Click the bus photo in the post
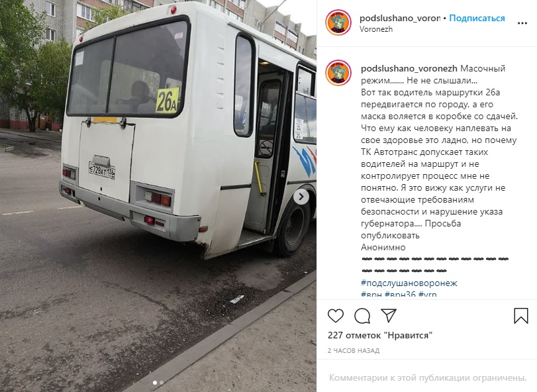537x392 pixels. (x=158, y=196)
